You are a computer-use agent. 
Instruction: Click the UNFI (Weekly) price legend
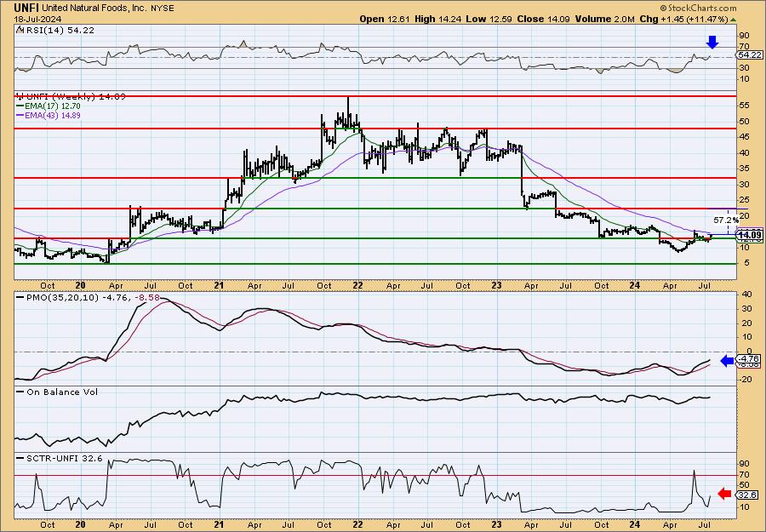71,97
